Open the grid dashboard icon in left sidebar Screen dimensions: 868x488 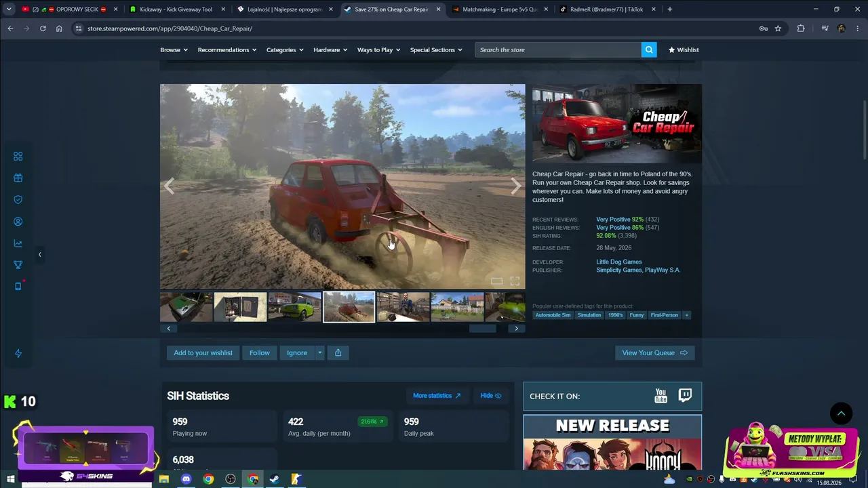click(18, 157)
